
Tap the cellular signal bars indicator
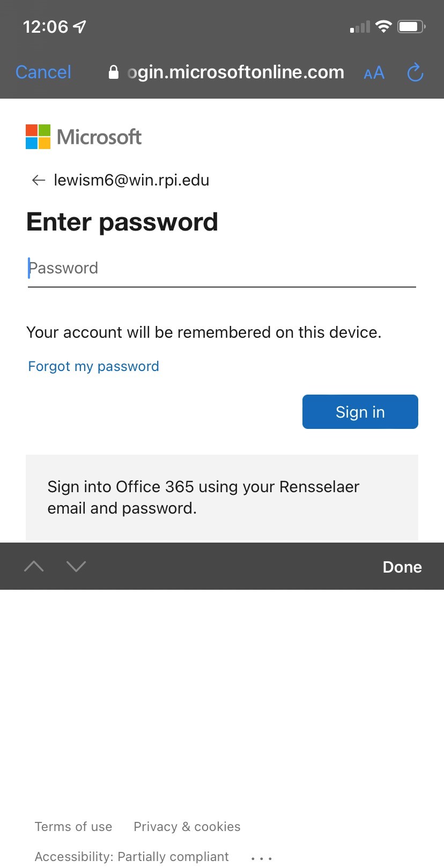click(360, 27)
